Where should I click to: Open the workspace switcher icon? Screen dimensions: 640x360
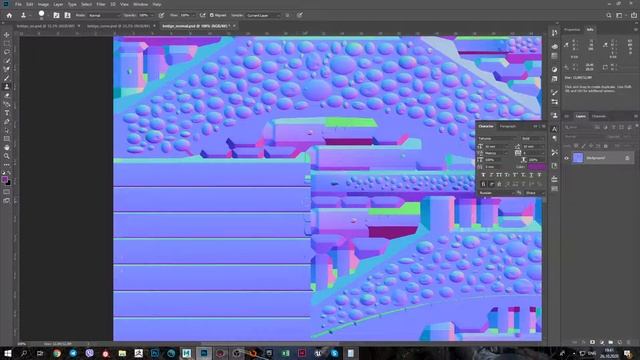pyautogui.click(x=619, y=15)
